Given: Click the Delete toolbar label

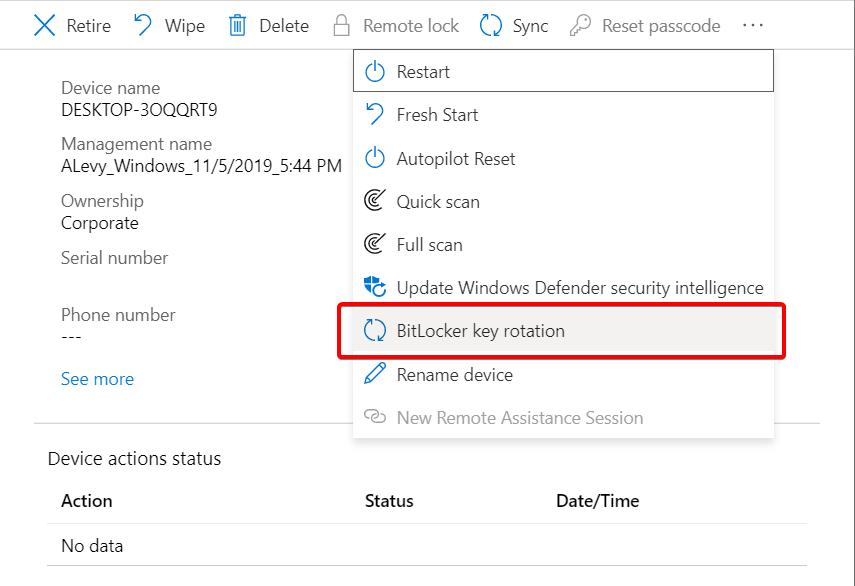Looking at the screenshot, I should pos(284,26).
